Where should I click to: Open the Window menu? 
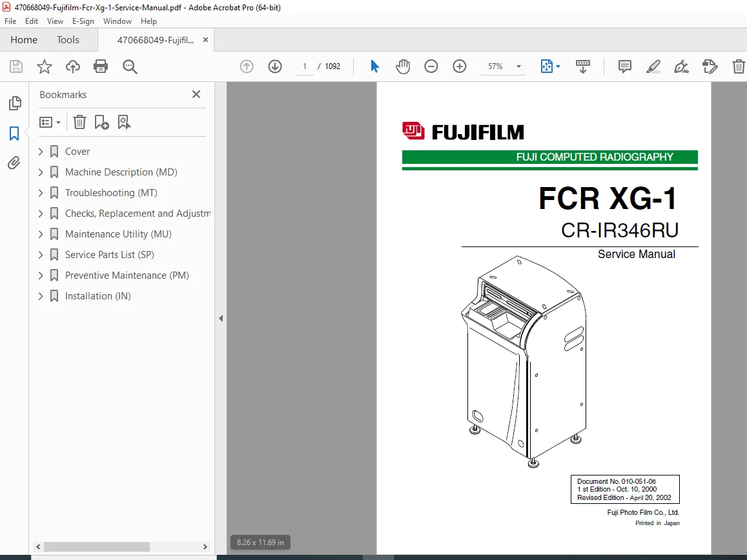pyautogui.click(x=118, y=21)
